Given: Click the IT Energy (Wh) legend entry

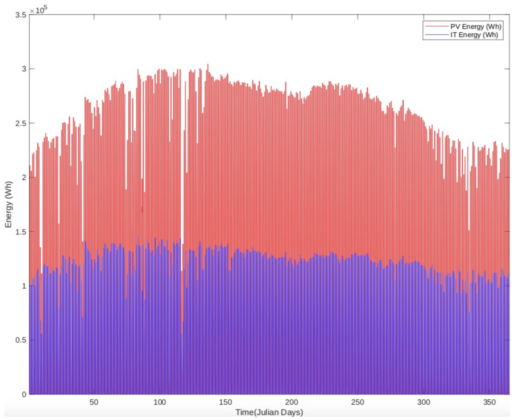Looking at the screenshot, I should [x=474, y=35].
